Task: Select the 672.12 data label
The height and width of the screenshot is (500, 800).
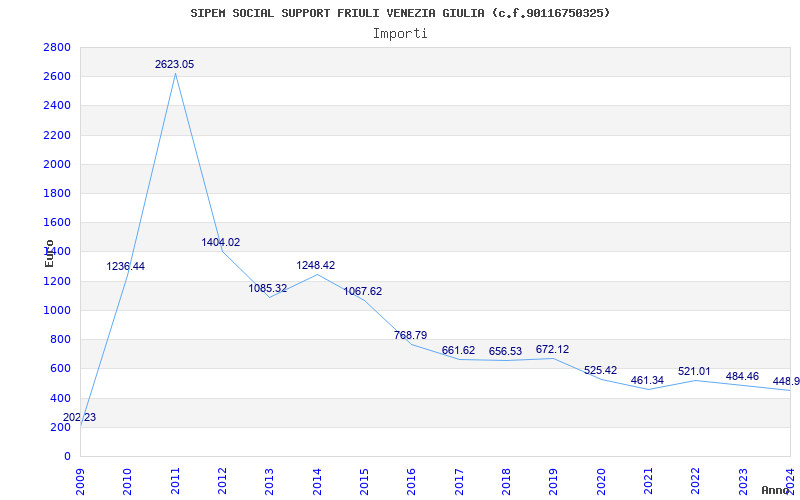Action: (x=553, y=349)
